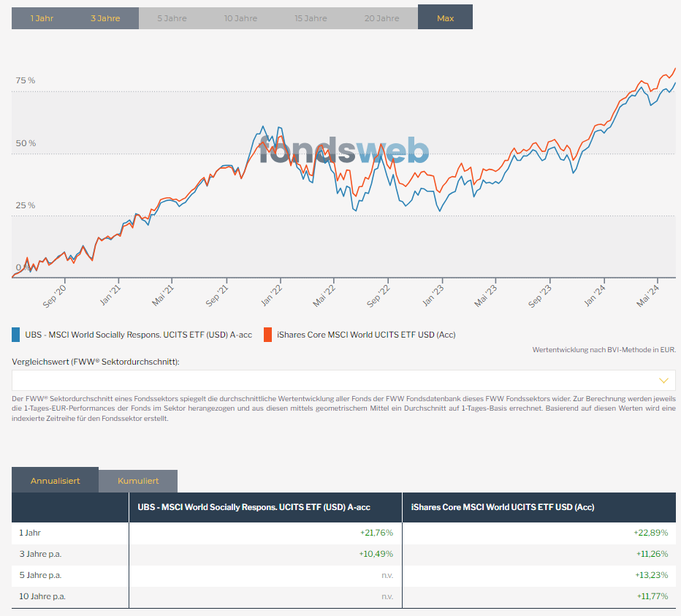Select the 5 Jahre time range
Viewport: 681px width, 616px height.
pyautogui.click(x=172, y=18)
